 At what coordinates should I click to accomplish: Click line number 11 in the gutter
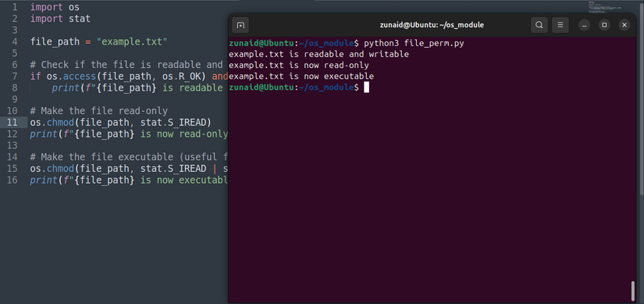click(x=12, y=122)
